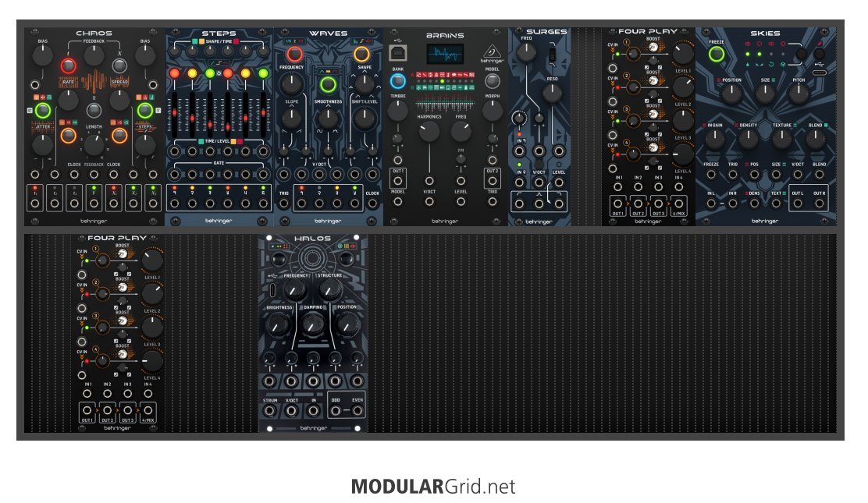
Task: Click the Timbre knob on Brains
Action: [397, 111]
